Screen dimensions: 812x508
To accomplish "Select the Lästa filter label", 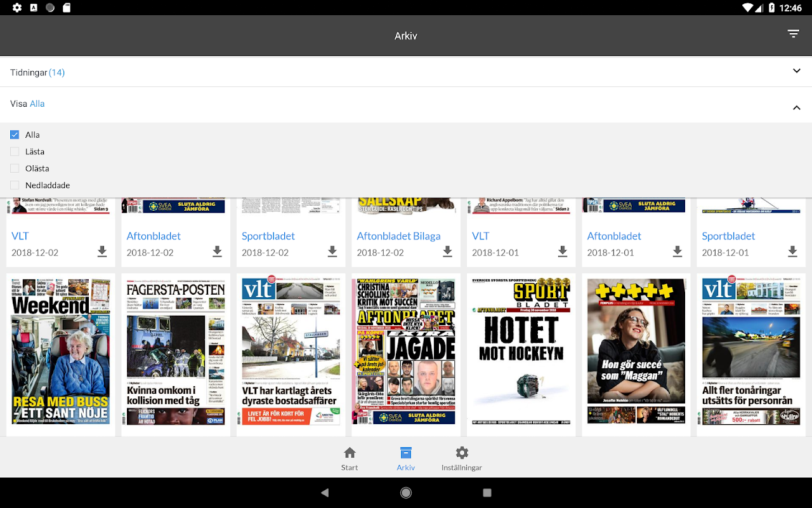I will tap(35, 151).
